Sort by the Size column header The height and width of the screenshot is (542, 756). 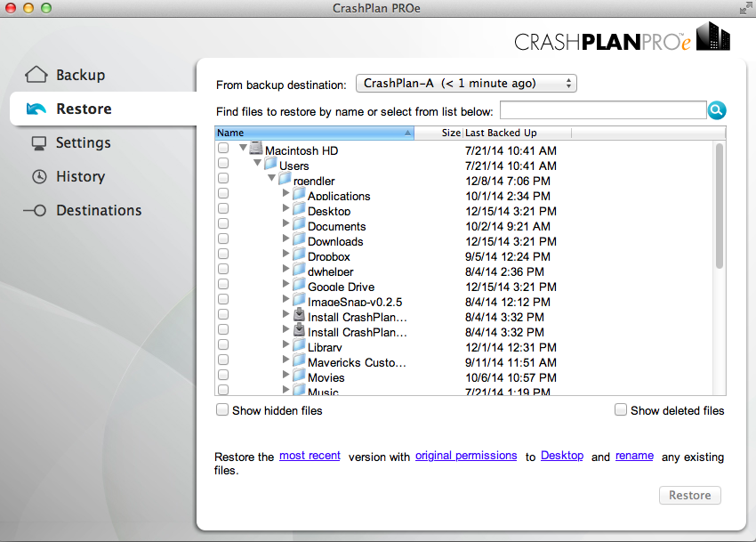(x=438, y=133)
